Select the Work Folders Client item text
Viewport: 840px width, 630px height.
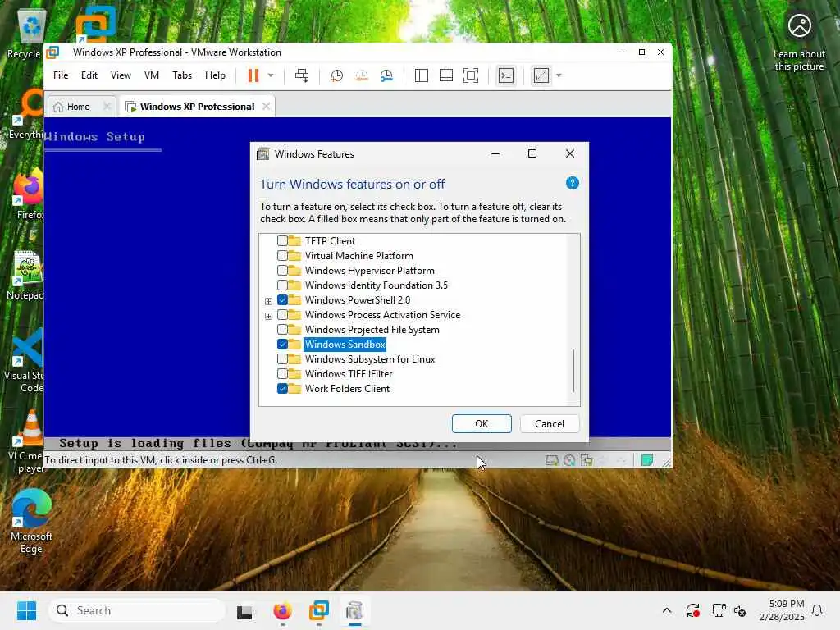pyautogui.click(x=347, y=388)
